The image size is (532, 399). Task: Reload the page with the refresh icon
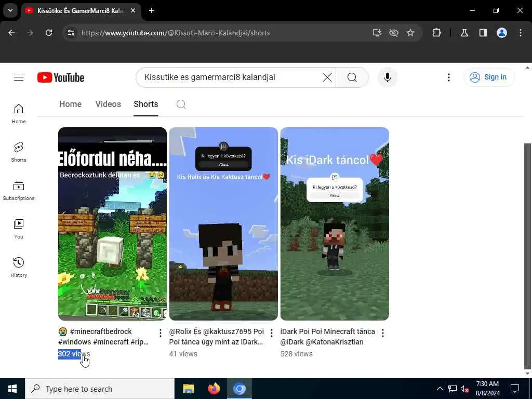[x=49, y=33]
